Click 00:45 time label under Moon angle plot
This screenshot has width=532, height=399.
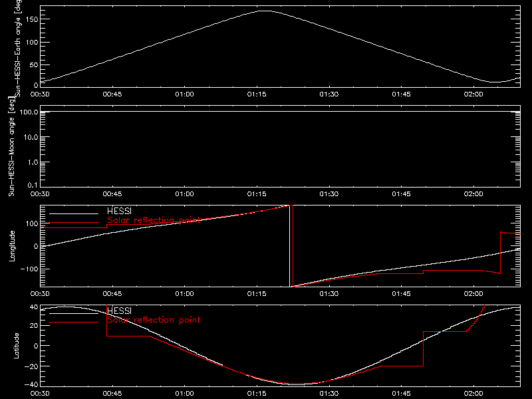coord(112,194)
